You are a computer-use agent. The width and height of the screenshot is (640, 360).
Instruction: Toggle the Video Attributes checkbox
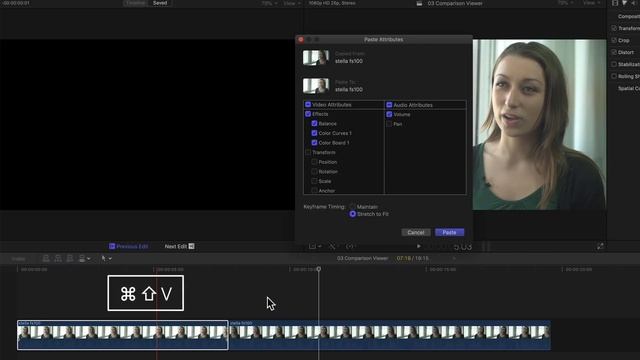308,104
